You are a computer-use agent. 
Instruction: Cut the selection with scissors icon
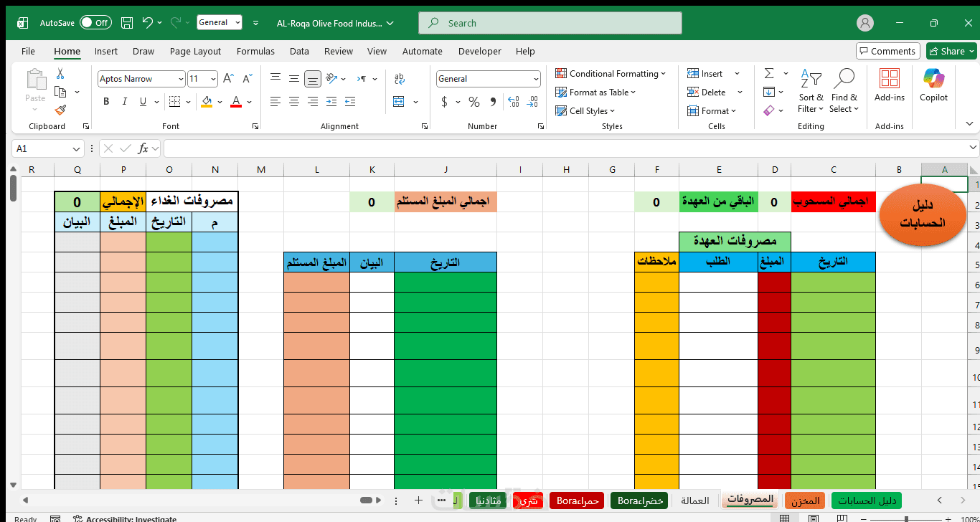point(60,73)
